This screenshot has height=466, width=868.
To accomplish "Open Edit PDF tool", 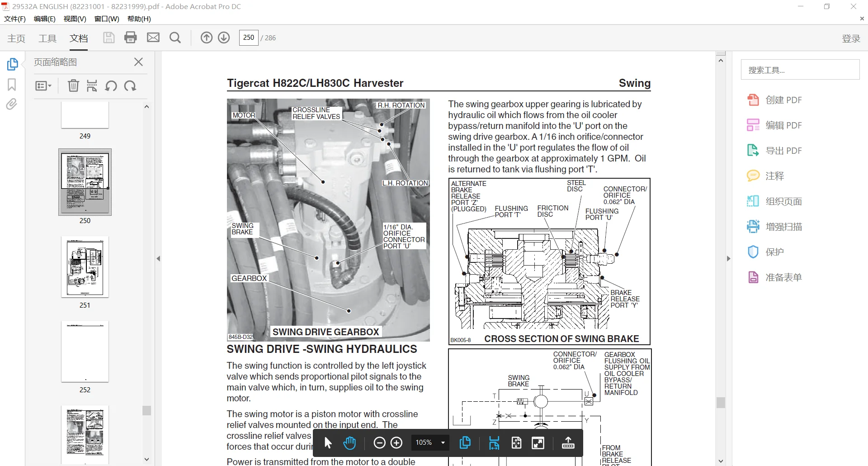I will coord(774,125).
